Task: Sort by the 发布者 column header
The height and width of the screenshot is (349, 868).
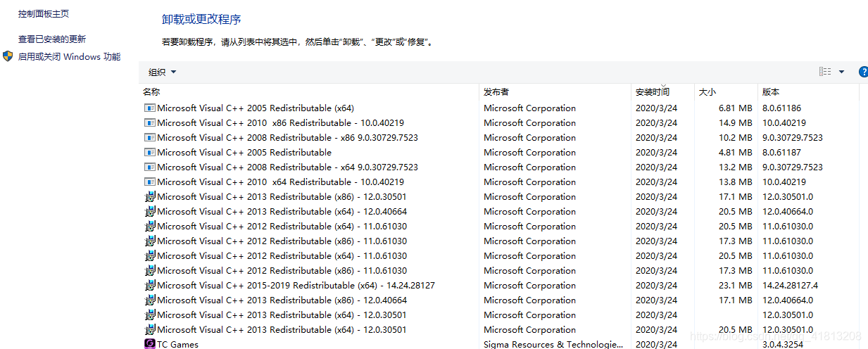Action: tap(496, 92)
